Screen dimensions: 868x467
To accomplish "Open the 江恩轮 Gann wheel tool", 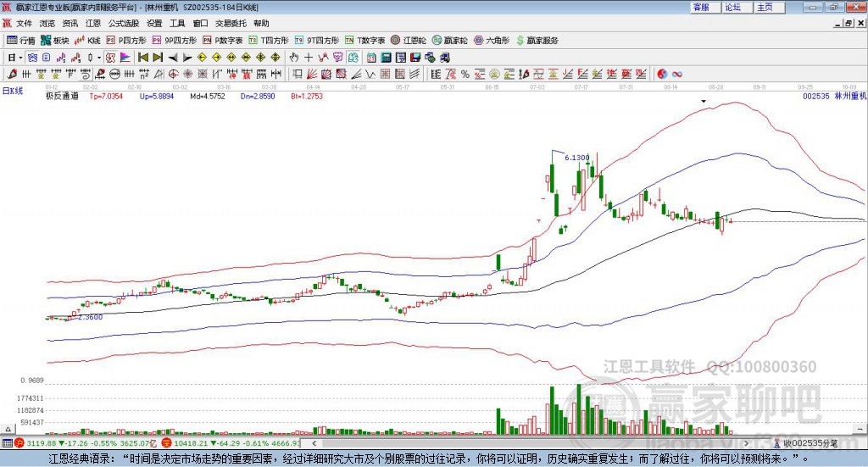I will click(x=409, y=41).
